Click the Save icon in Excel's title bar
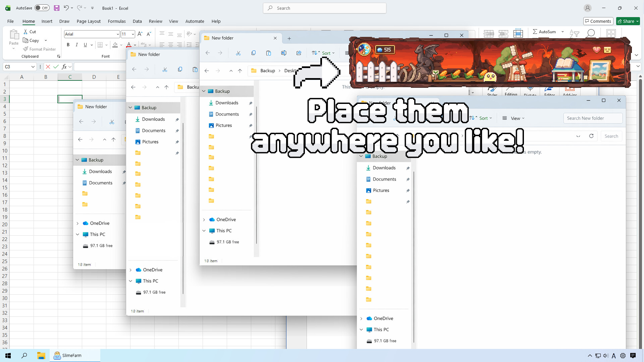The height and width of the screenshot is (362, 644). tap(57, 8)
